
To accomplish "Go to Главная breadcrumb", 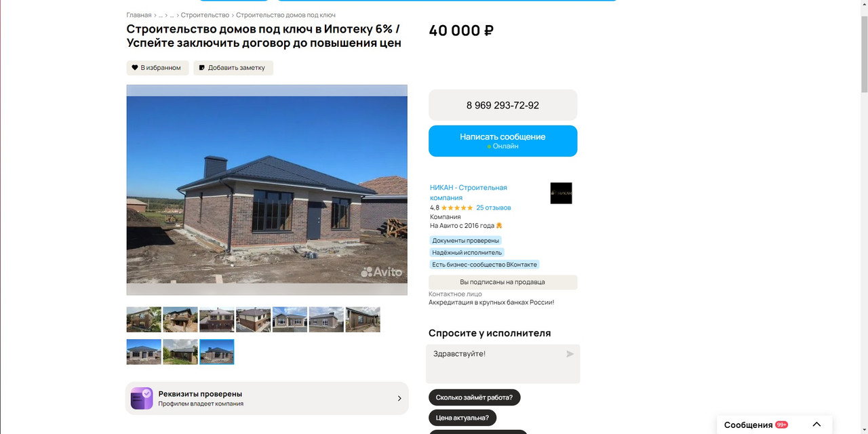I will click(x=139, y=15).
